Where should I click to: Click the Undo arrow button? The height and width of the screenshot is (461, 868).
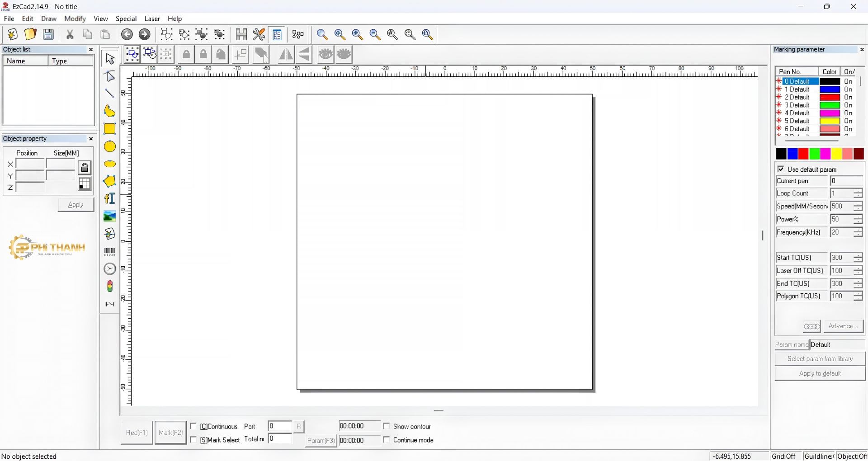[x=127, y=34]
